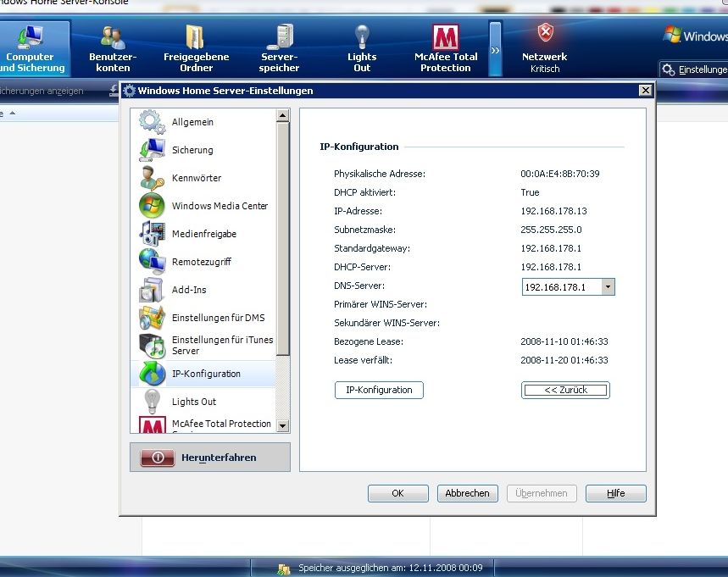The height and width of the screenshot is (577, 728).
Task: Select the IP-Konfiguration globe icon in list
Action: 152,374
